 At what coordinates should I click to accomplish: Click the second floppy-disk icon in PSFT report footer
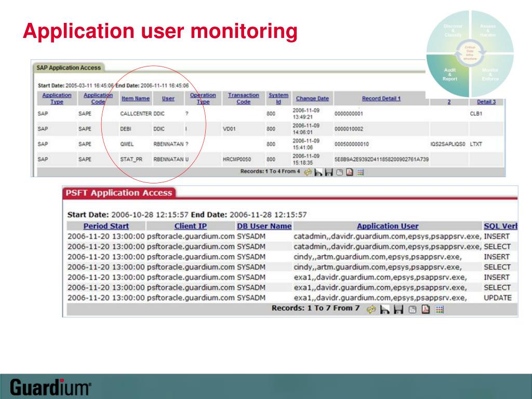point(398,310)
